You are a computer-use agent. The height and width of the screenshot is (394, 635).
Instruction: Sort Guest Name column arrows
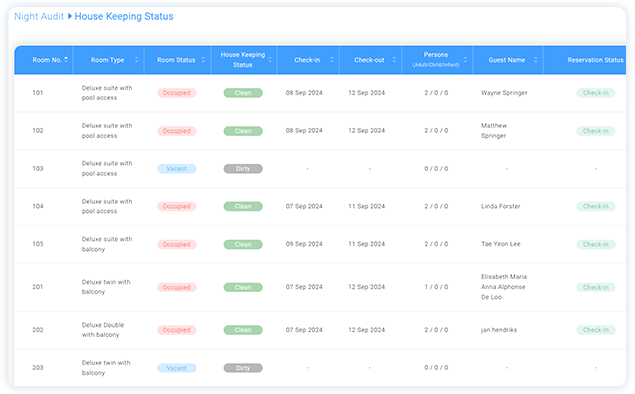point(536,60)
